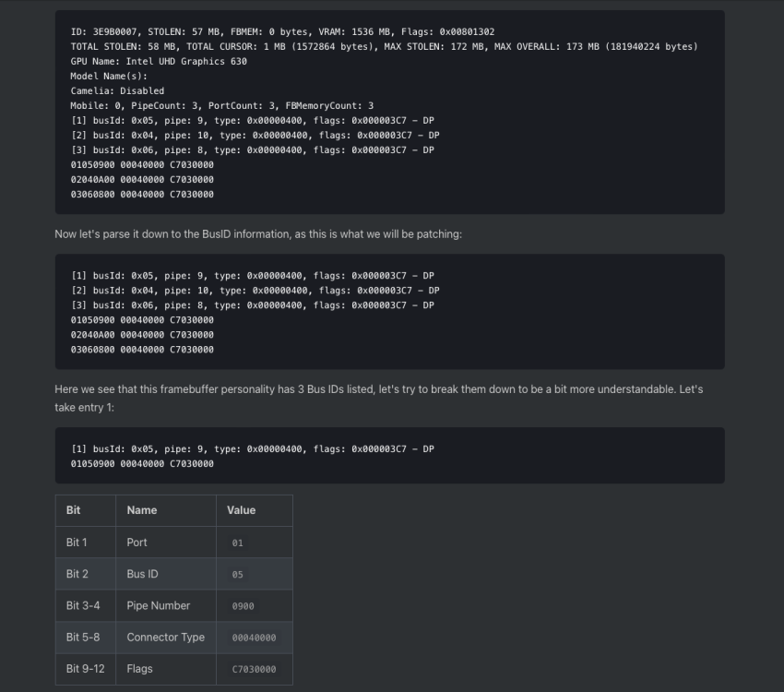
Task: Click 01050900 hex line in third block
Action: click(x=142, y=463)
